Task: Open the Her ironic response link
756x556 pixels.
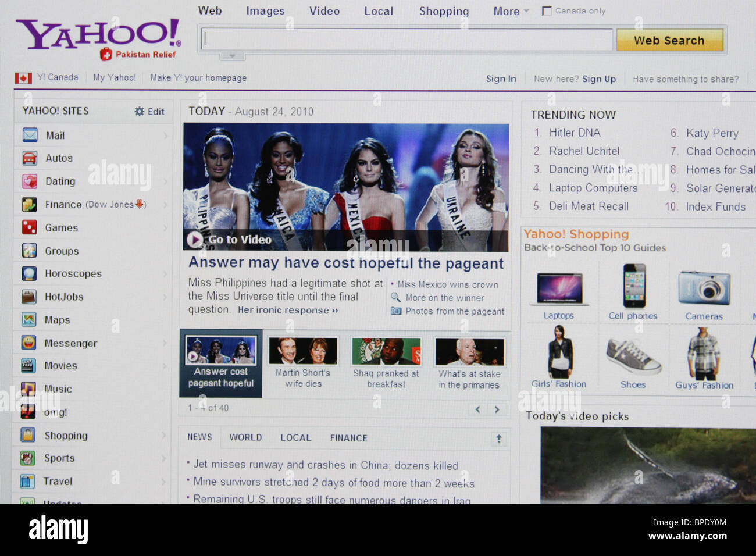Action: [x=288, y=311]
